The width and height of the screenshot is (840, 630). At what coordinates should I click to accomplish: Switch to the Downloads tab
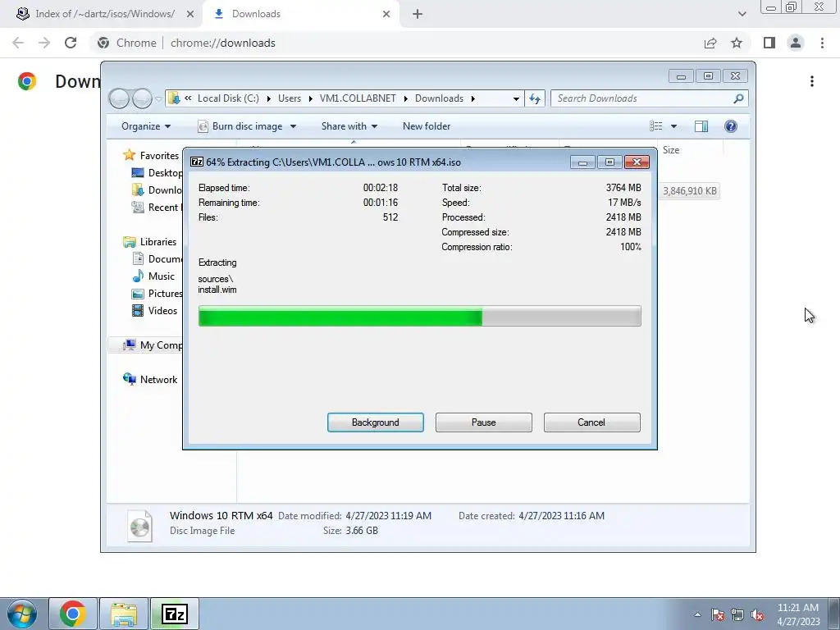(300, 14)
